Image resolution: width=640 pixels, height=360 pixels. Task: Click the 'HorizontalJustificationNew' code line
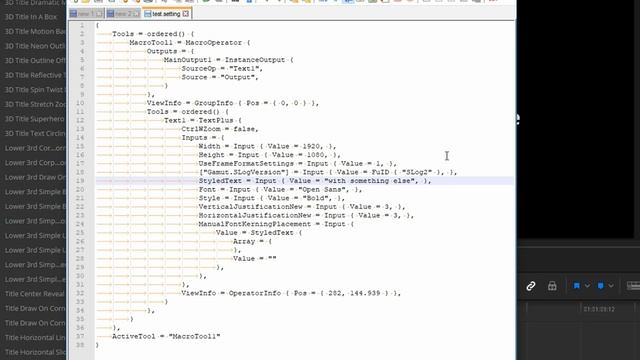306,215
